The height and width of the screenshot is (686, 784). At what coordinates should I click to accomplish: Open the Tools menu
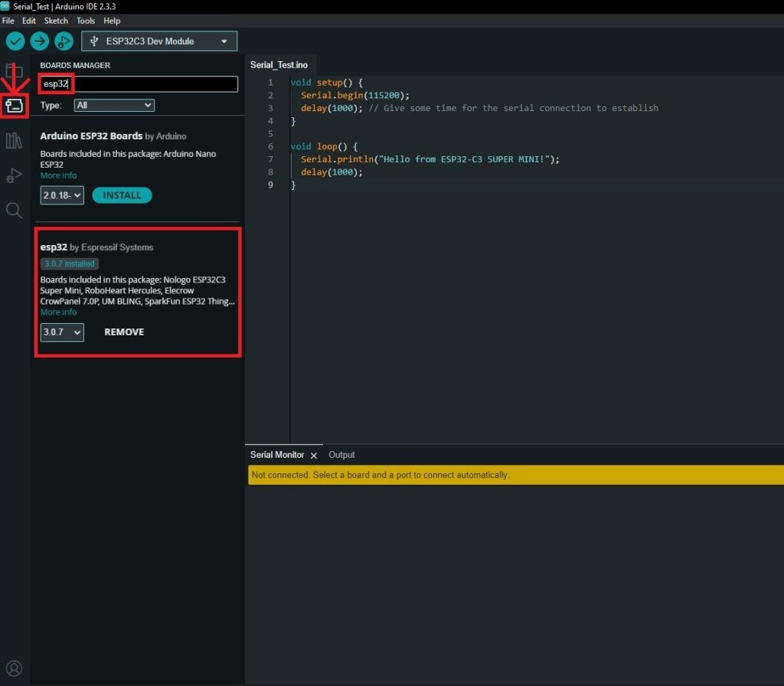tap(86, 21)
